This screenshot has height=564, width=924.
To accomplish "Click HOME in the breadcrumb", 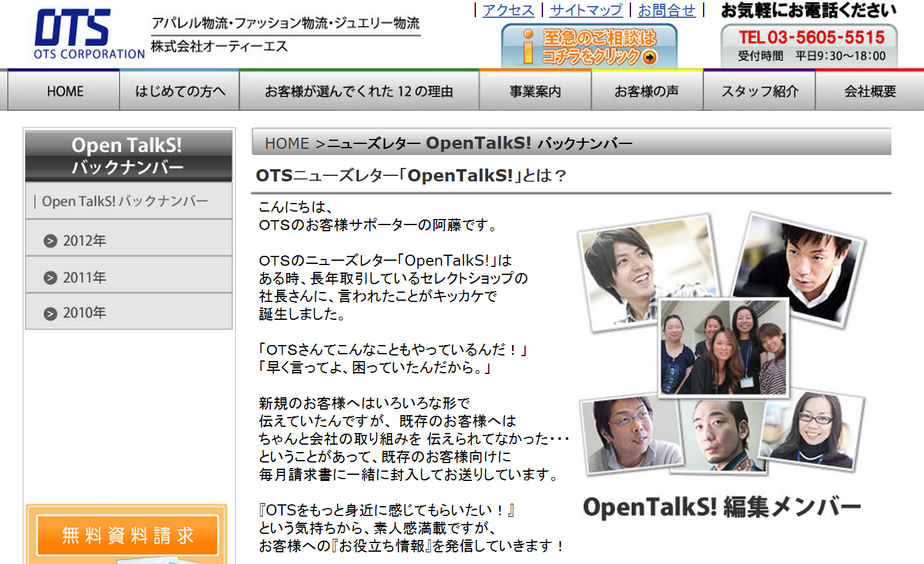I will coord(287,143).
